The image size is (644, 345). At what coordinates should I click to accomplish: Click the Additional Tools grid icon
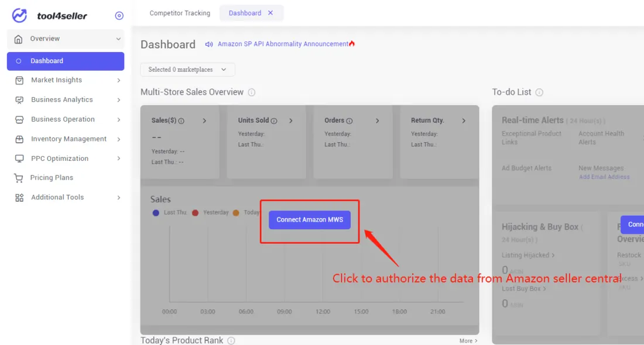19,197
